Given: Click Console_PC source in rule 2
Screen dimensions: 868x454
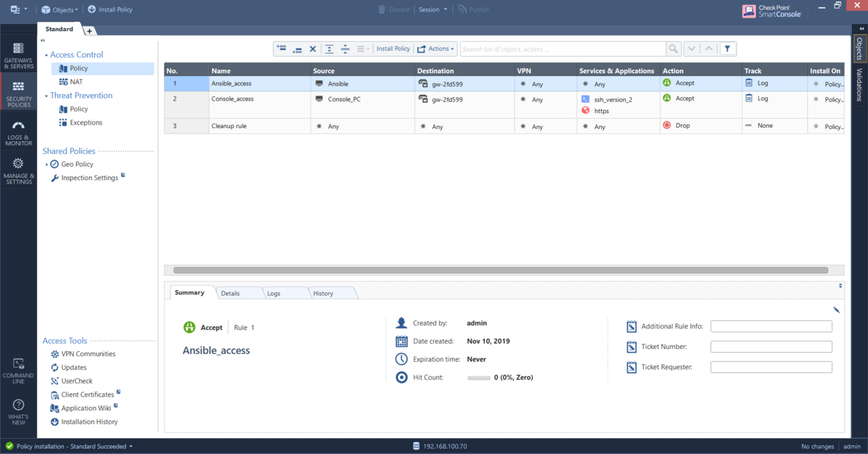Looking at the screenshot, I should pos(338,98).
